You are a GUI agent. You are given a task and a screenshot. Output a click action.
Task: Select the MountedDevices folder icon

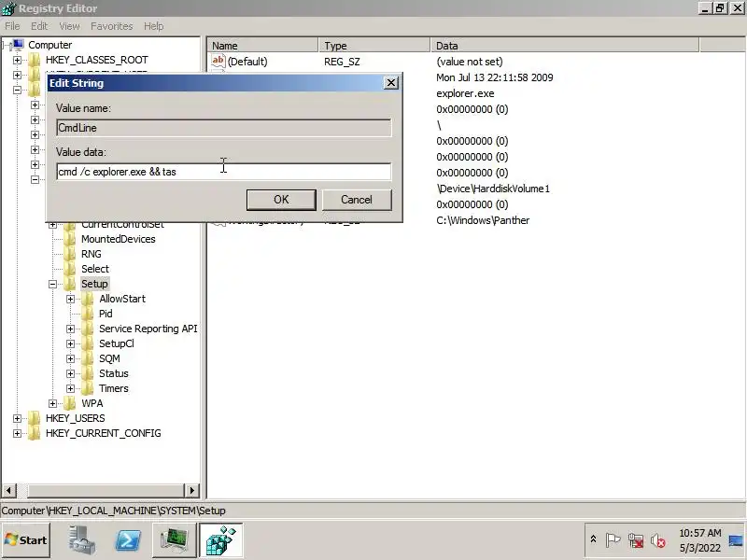(70, 239)
